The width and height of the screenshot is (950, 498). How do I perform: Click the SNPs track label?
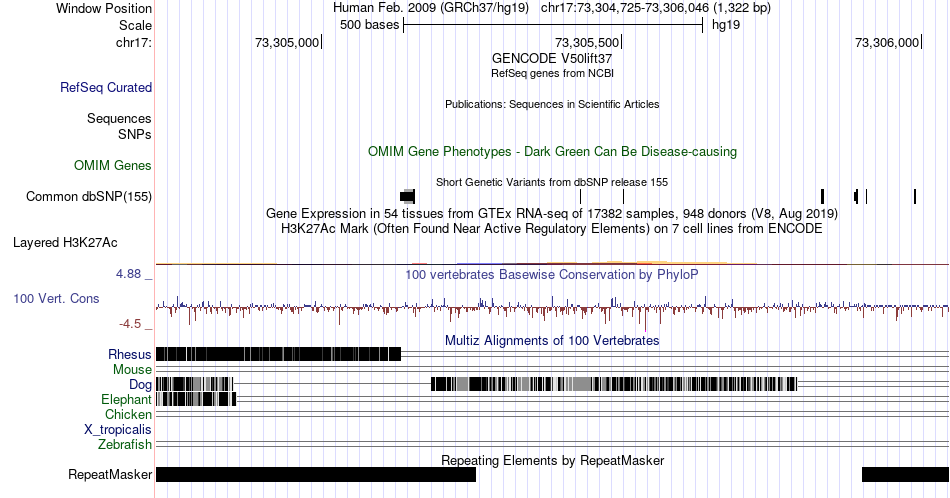pyautogui.click(x=135, y=134)
